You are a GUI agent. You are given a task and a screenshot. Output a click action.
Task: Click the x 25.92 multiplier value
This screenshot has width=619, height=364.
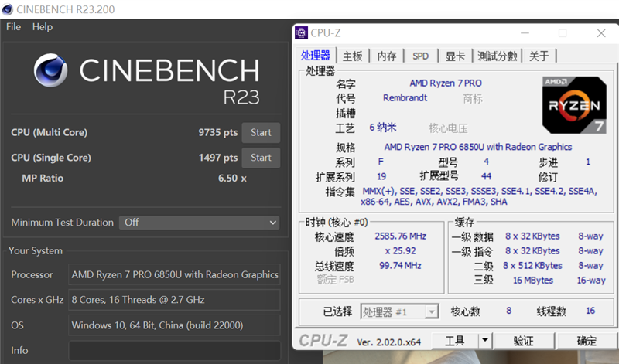(x=400, y=251)
